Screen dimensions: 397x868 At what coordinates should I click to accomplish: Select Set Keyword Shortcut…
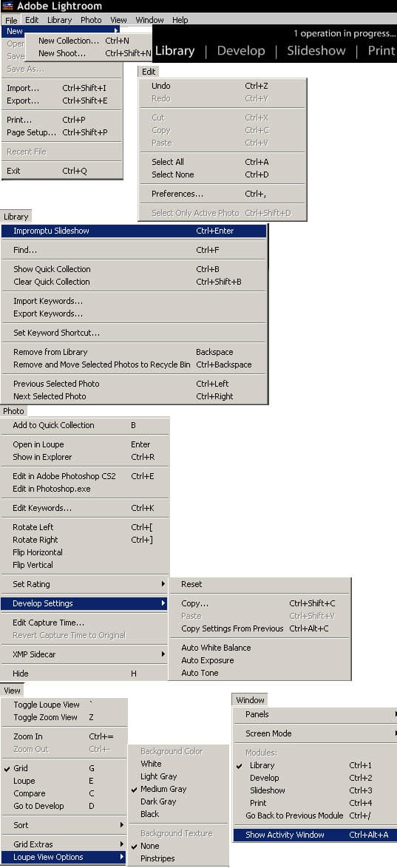click(133, 333)
